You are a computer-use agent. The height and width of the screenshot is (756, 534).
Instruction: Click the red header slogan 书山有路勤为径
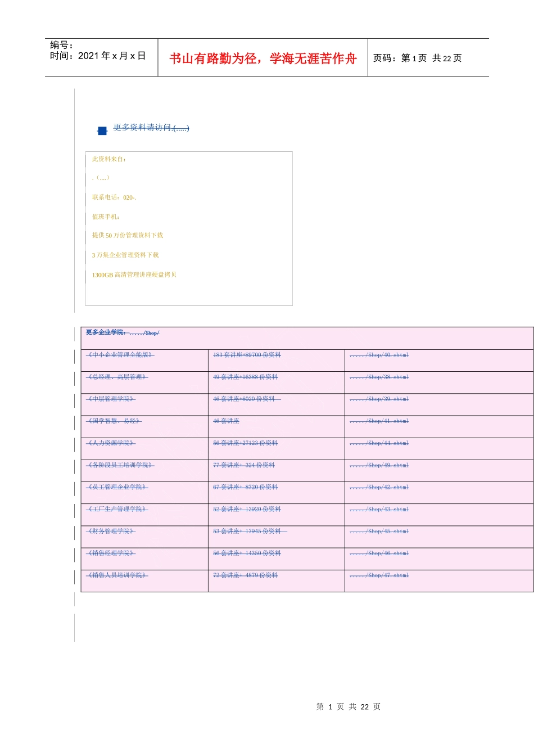pyautogui.click(x=213, y=58)
